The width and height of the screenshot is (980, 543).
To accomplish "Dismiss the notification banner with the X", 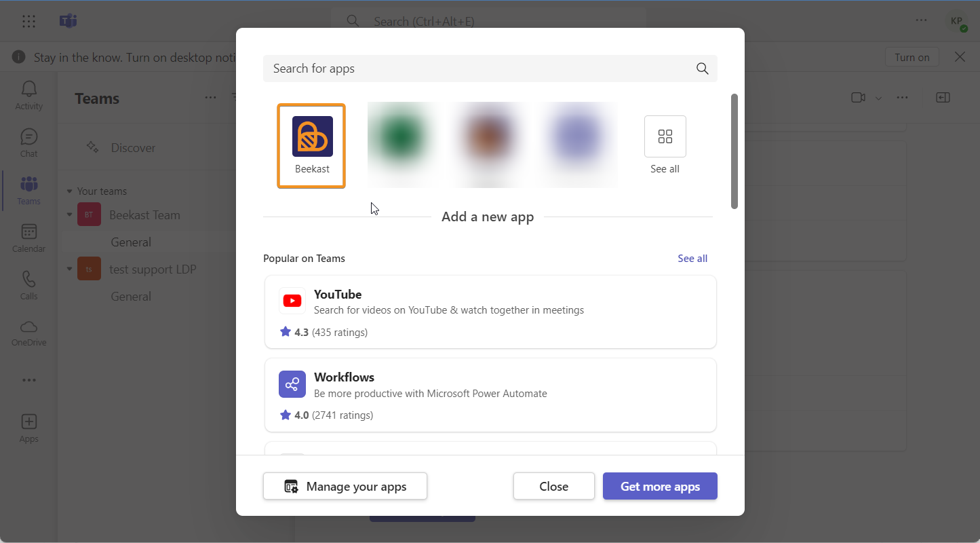I will point(960,57).
